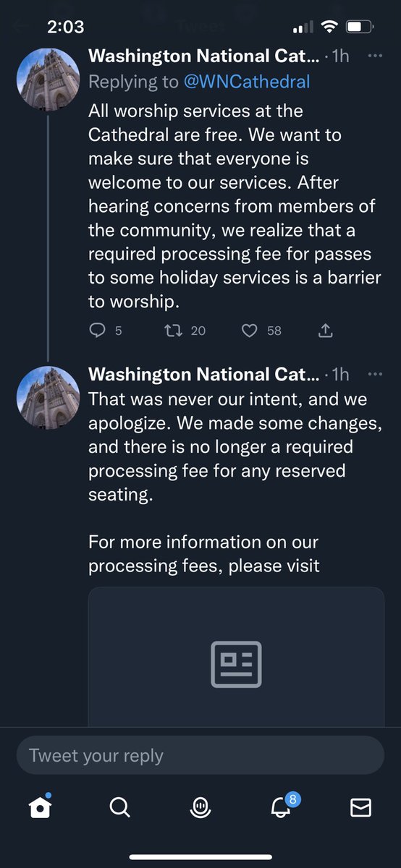Like the tweet with 58 likes
Screen dimensions: 401x868
pos(249,331)
